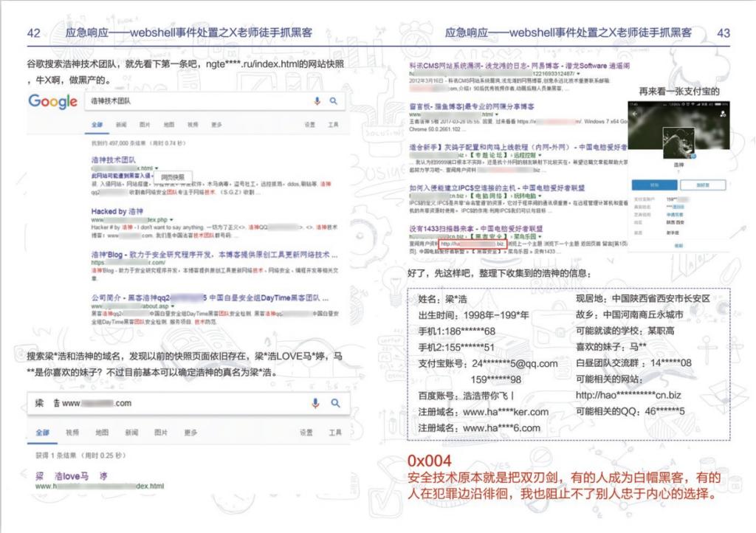
Task: Select 图片 tab in top Google results
Action: pos(145,125)
